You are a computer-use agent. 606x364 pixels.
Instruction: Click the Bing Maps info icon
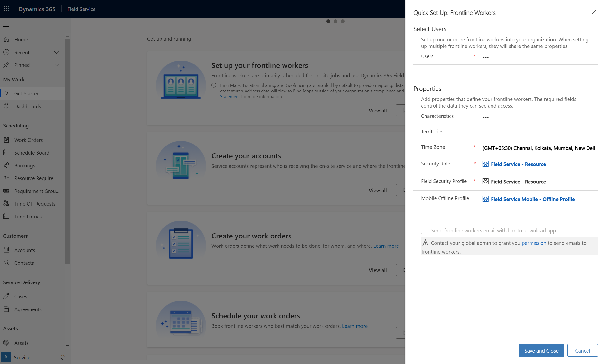[x=214, y=85]
